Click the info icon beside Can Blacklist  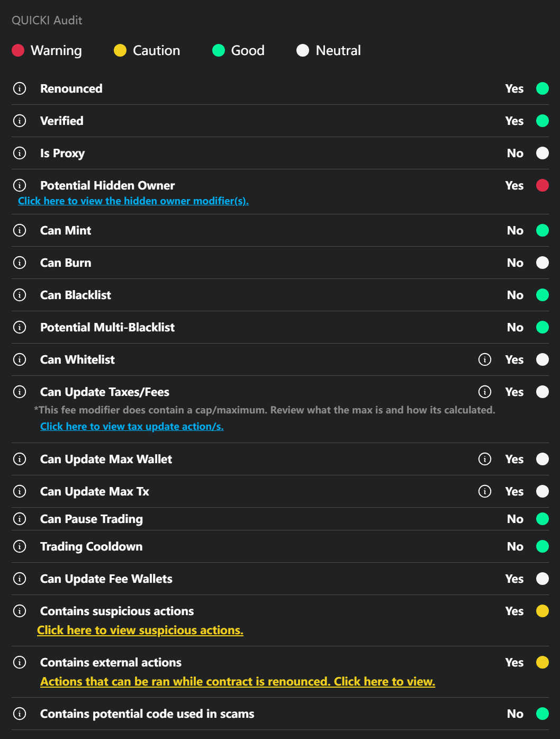tap(20, 295)
